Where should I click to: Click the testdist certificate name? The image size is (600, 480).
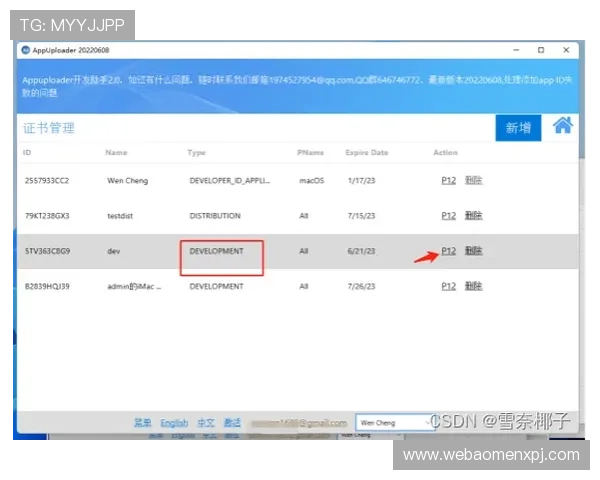120,216
